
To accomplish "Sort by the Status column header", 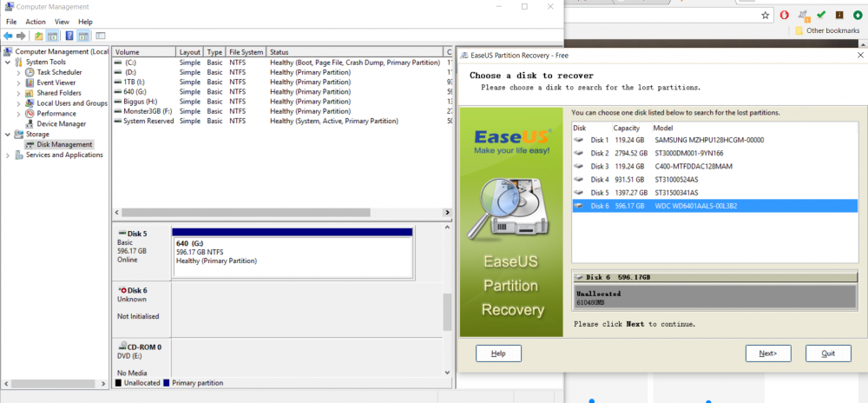I will 355,52.
